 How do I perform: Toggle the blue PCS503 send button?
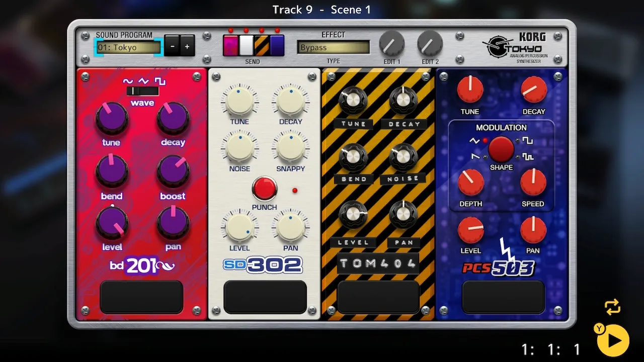coord(277,45)
